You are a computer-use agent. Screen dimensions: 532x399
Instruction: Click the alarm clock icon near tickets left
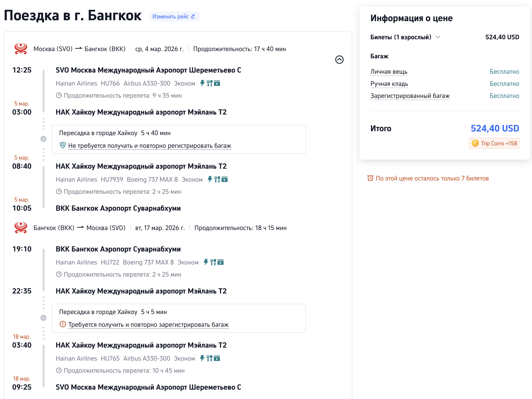(x=370, y=178)
